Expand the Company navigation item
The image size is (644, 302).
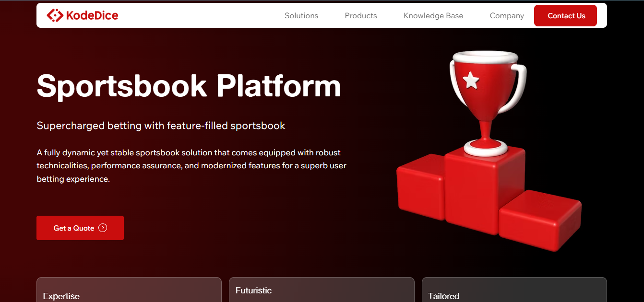[507, 16]
